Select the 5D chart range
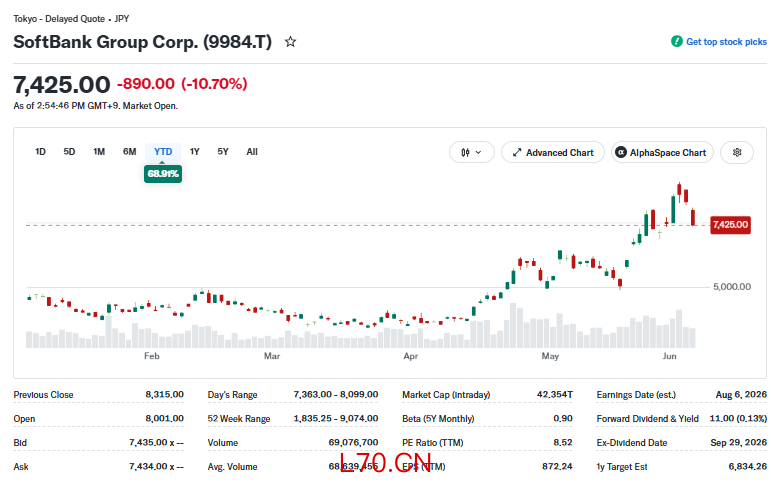This screenshot has width=771, height=483. (x=69, y=152)
